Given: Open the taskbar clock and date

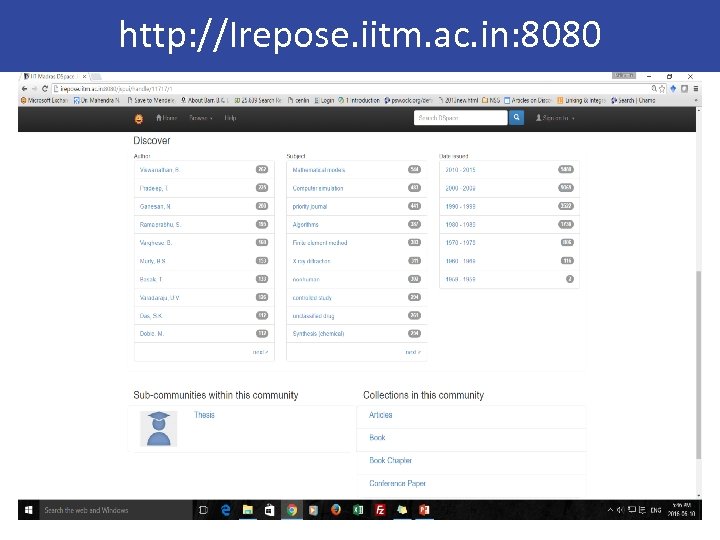Looking at the screenshot, I should [681, 510].
